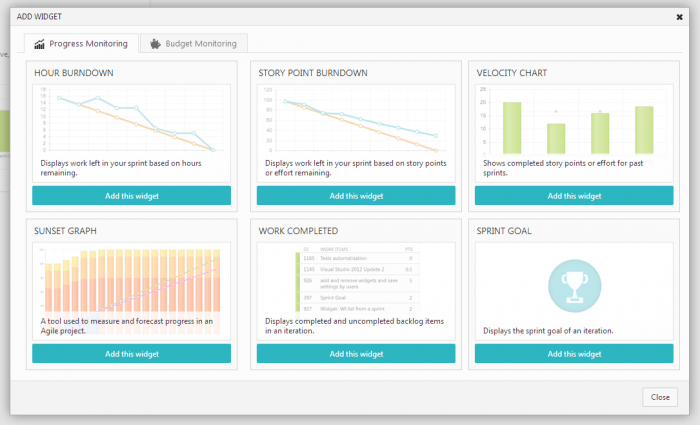Add the Work Completed widget
This screenshot has width=700, height=425.
point(355,354)
